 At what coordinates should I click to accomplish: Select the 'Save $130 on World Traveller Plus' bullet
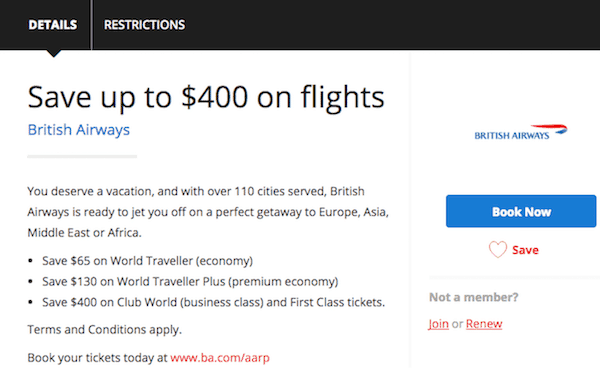(x=190, y=282)
